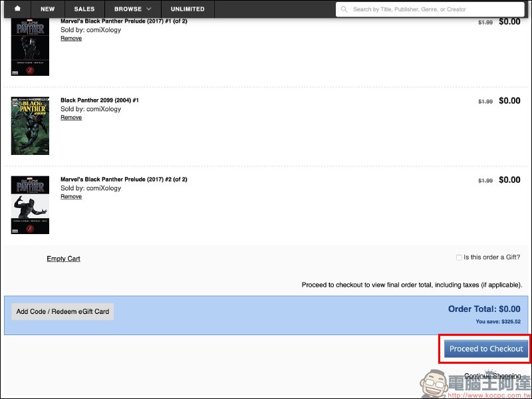Image resolution: width=532 pixels, height=399 pixels.
Task: Click the Empty Cart link
Action: coord(63,259)
